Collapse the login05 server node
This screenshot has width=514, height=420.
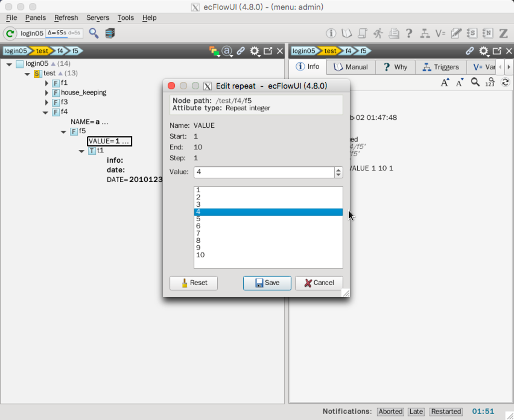[9, 64]
